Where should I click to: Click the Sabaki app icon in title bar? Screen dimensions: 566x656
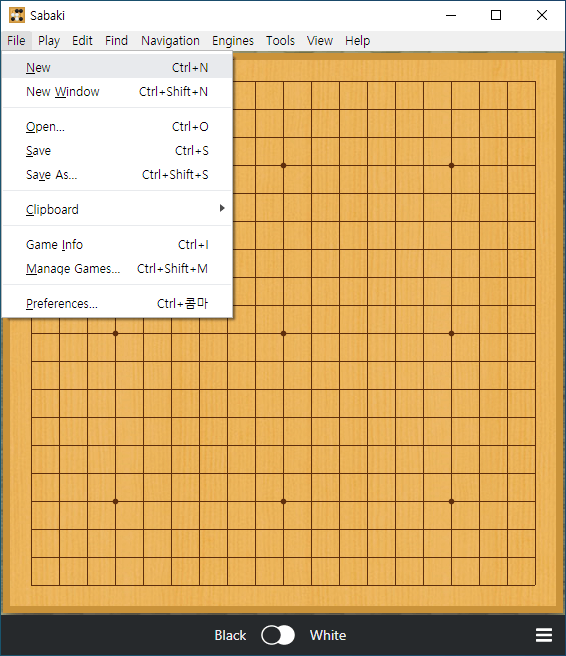pos(17,15)
